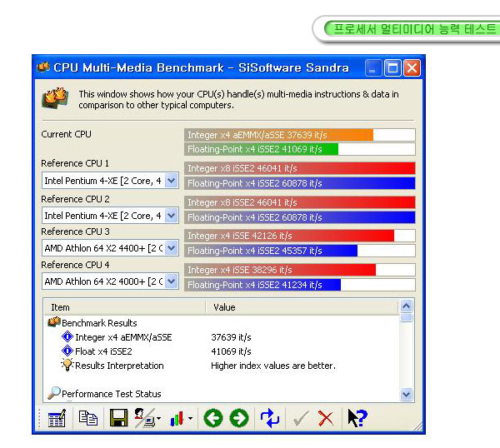Click the flaming CPU chip description icon
Image resolution: width=500 pixels, height=448 pixels.
(56, 97)
